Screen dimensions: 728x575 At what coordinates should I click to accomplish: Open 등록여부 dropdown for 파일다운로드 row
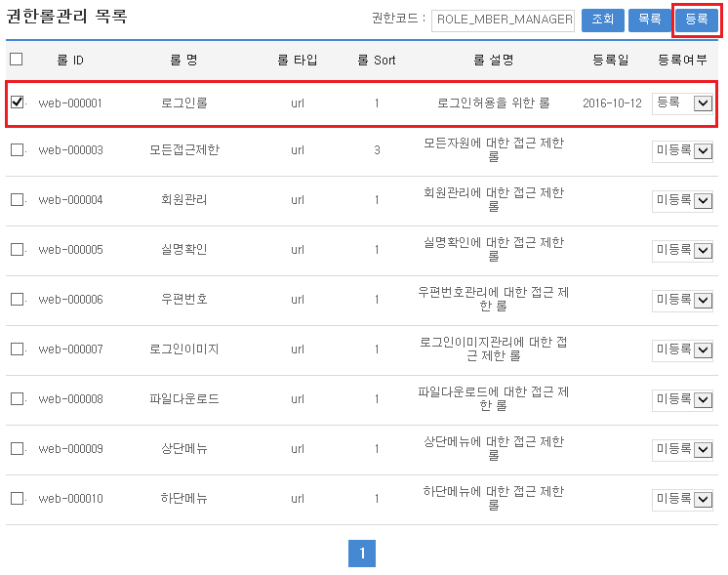click(x=683, y=399)
